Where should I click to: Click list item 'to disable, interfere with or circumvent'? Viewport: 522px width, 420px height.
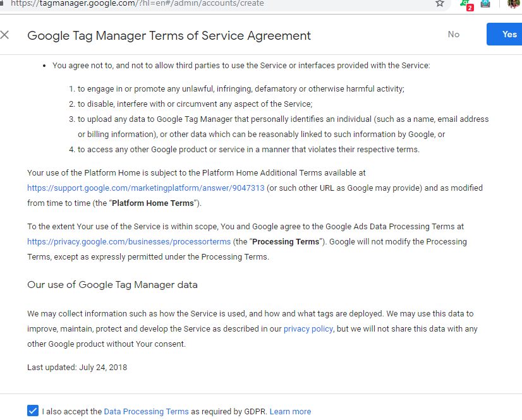coord(195,104)
